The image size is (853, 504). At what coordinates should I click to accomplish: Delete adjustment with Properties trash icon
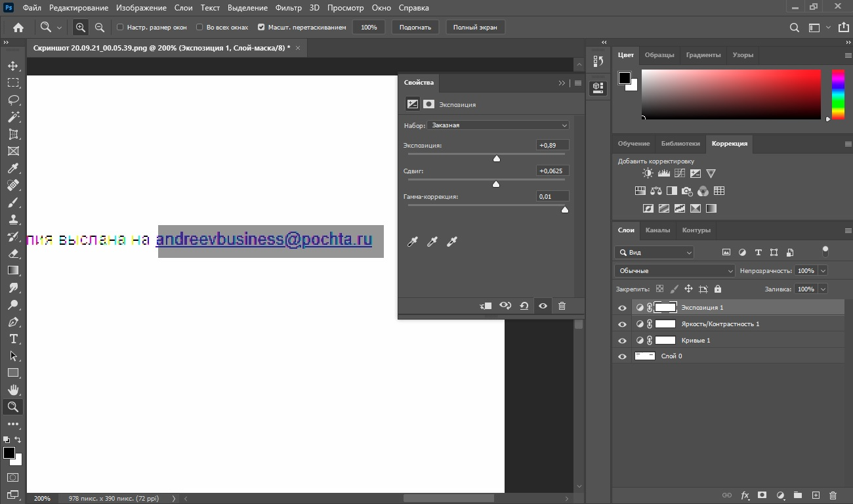click(x=562, y=306)
